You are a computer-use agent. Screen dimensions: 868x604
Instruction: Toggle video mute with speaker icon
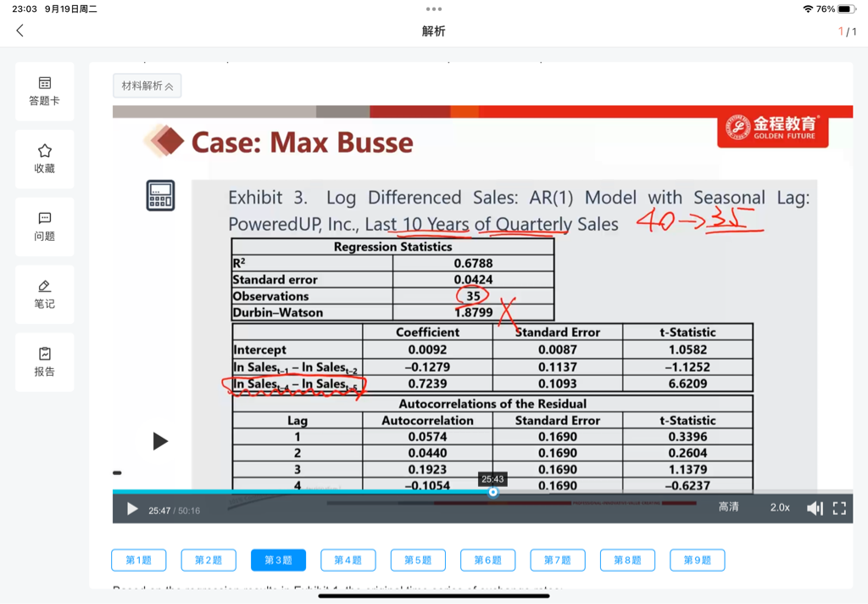click(814, 508)
